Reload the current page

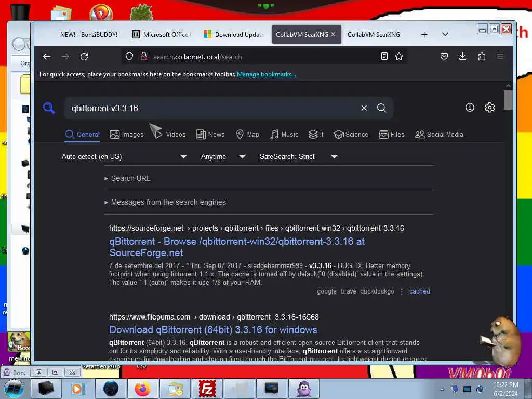(x=84, y=57)
